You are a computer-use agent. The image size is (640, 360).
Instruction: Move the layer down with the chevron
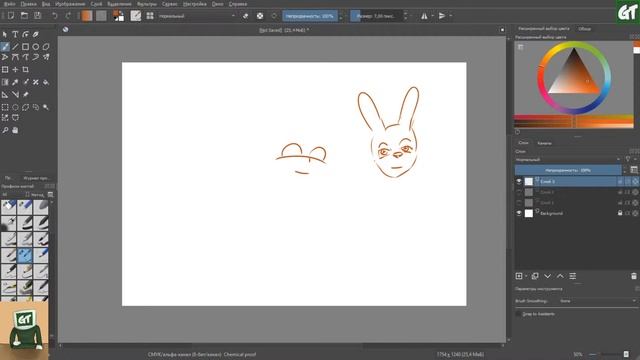coord(547,276)
